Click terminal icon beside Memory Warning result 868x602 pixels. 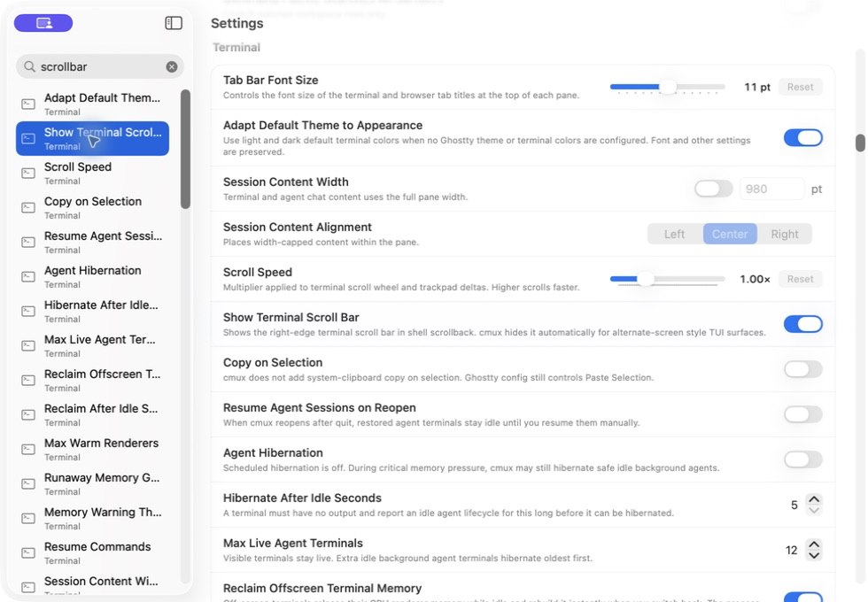point(28,519)
